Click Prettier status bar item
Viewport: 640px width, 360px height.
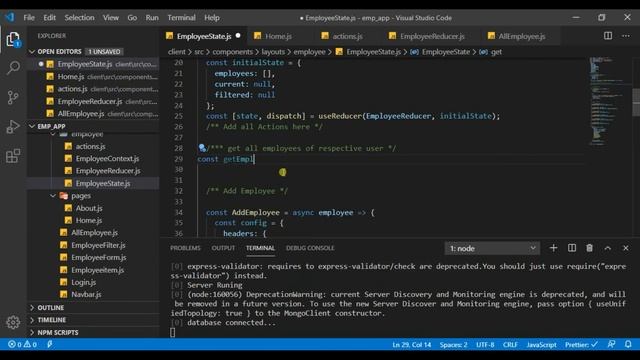click(x=581, y=344)
